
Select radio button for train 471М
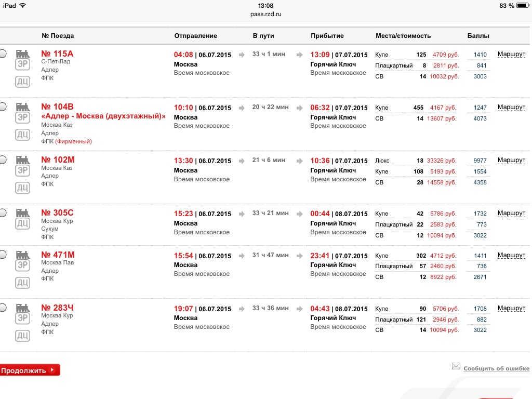click(3, 255)
